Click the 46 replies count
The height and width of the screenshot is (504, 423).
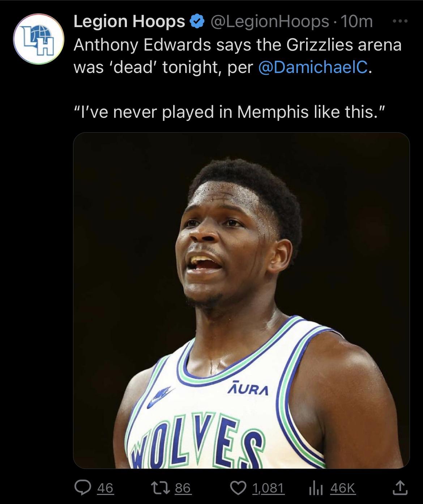105,488
